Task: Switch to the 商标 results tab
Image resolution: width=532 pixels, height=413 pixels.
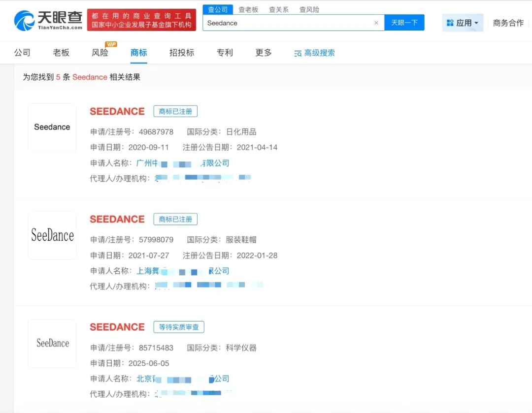Action: tap(139, 52)
